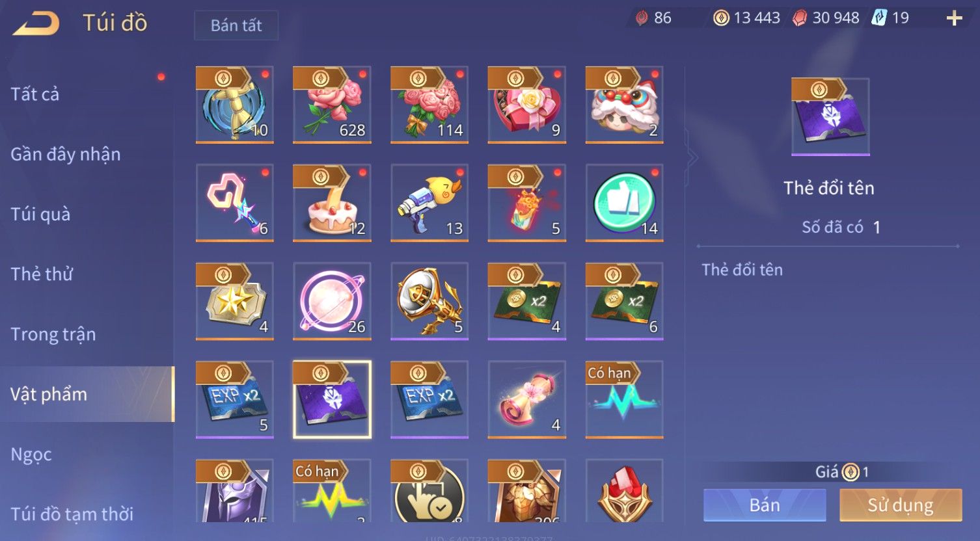Screen dimensions: 980x541
Task: Switch to the Túi quà tab
Action: click(x=40, y=214)
